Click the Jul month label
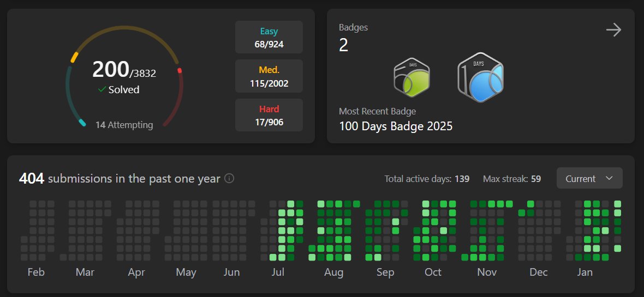The image size is (644, 297). click(x=278, y=272)
